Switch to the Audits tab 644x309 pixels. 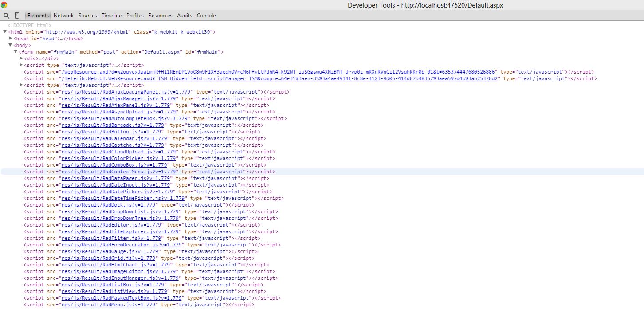(x=185, y=16)
